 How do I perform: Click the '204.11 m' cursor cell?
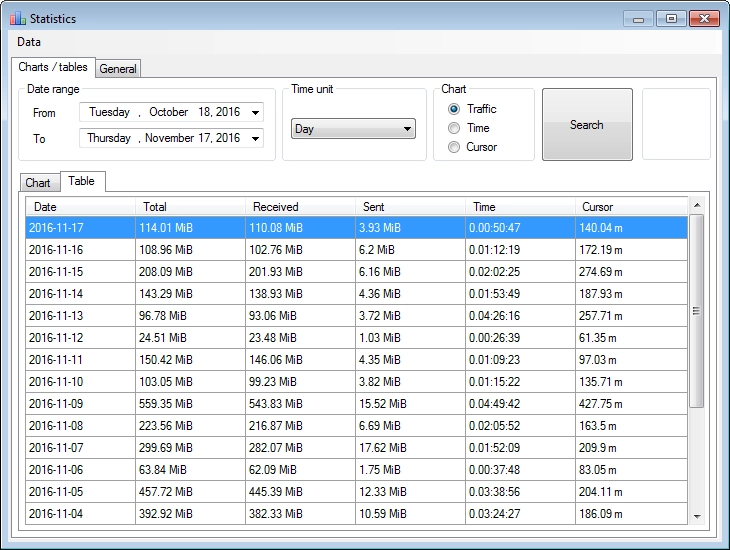(631, 492)
